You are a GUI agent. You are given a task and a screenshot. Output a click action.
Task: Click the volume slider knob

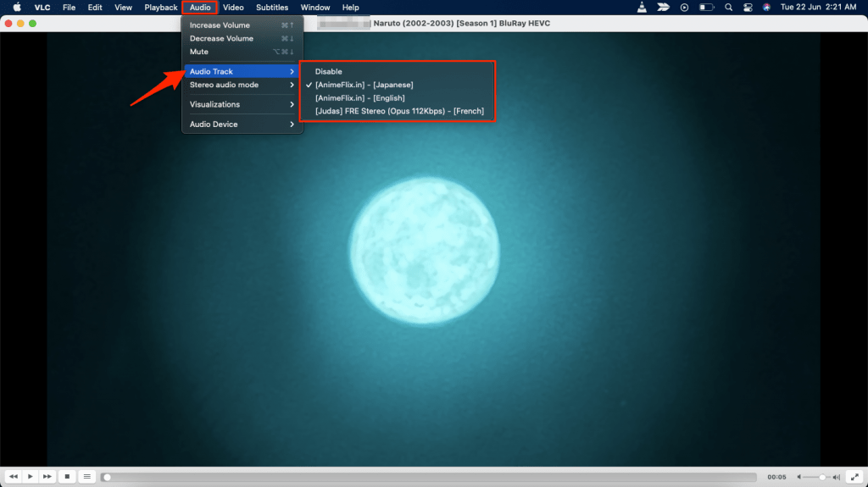tap(822, 477)
